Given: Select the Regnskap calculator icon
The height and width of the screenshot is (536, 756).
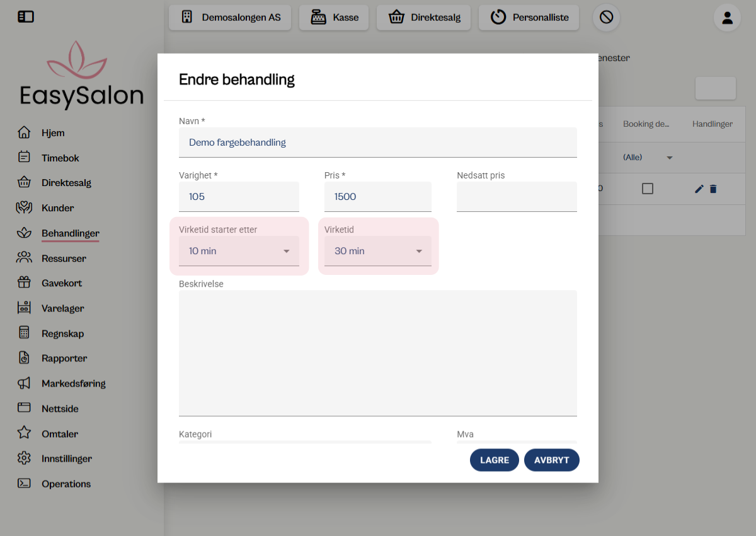Looking at the screenshot, I should pos(25,333).
